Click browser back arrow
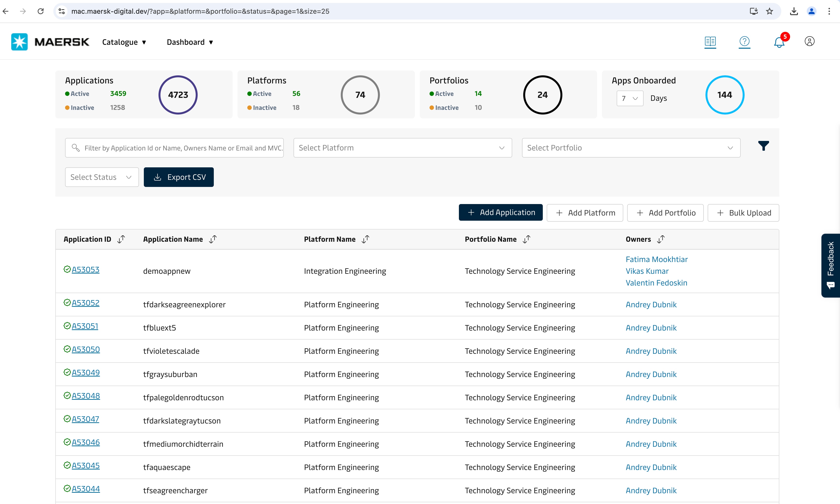Screen dimensions: 840x504 pyautogui.click(x=6, y=11)
